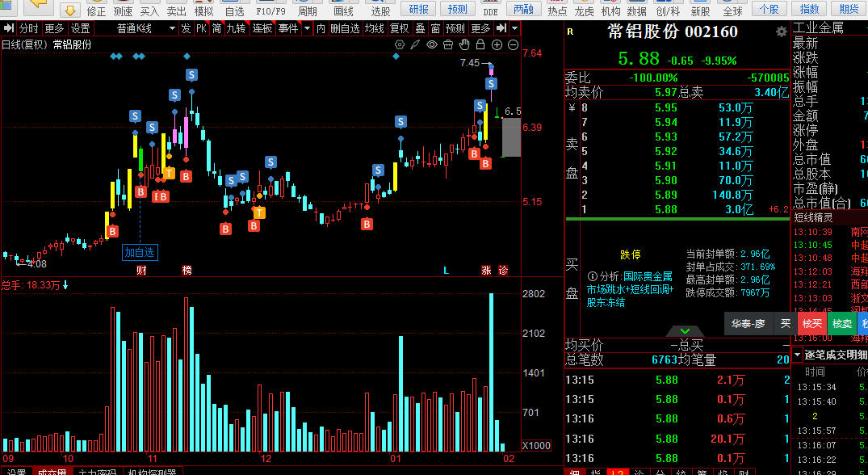Click the 卖出 sell toolbar icon
Viewport: 868px width, 475px height.
tap(177, 9)
